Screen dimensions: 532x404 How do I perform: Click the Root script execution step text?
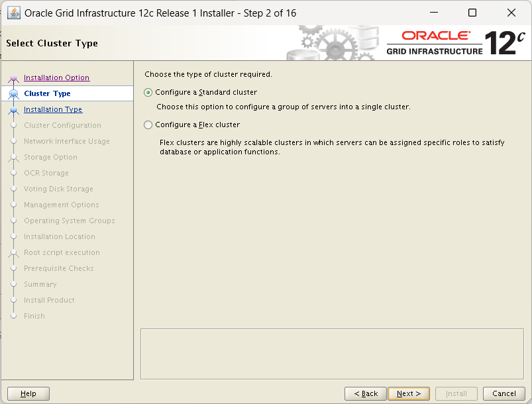(x=62, y=253)
